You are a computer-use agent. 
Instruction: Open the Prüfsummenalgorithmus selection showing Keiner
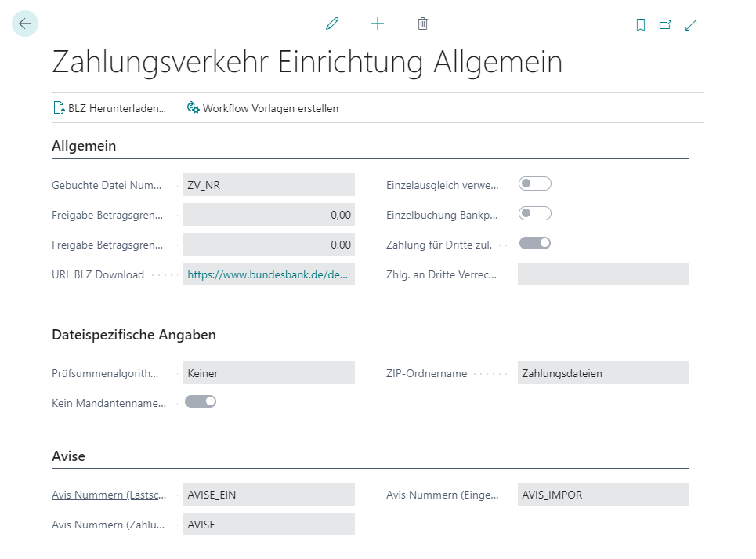click(x=269, y=373)
